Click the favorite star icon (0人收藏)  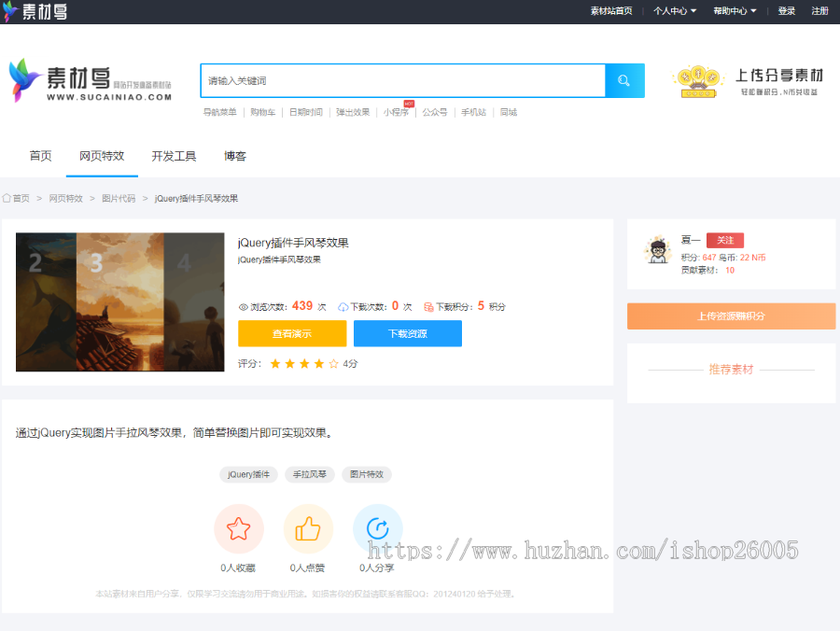[239, 528]
